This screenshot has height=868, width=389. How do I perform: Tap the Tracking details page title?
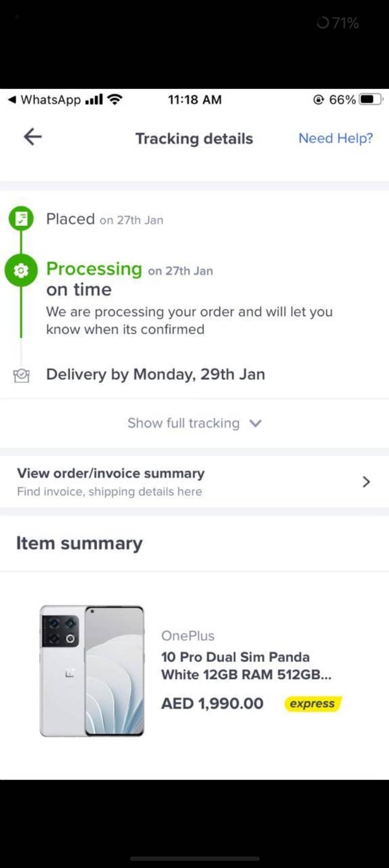click(x=194, y=139)
